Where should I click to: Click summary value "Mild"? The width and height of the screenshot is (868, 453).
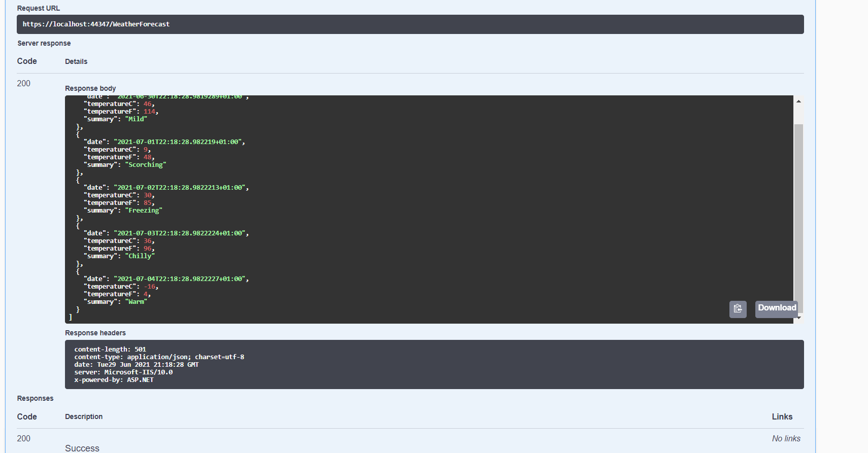(x=136, y=119)
